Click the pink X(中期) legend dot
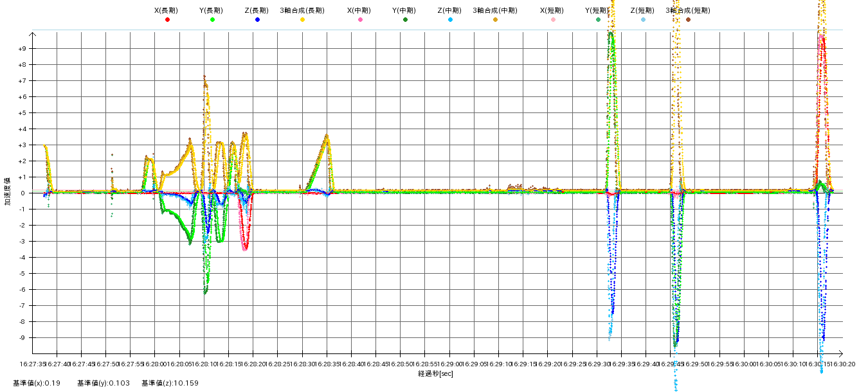 (360, 20)
